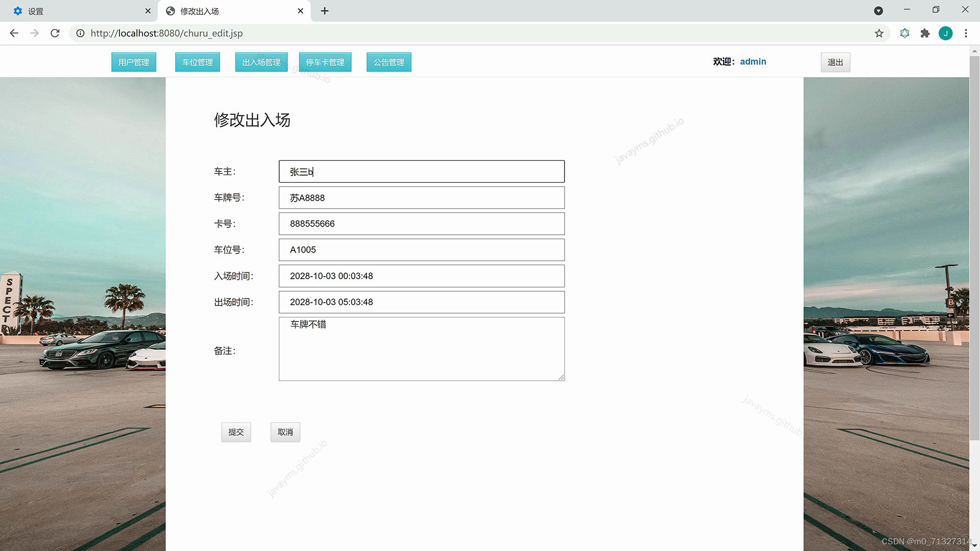Click the scrollbar down arrow
Viewport: 980px width, 551px height.
tap(974, 546)
